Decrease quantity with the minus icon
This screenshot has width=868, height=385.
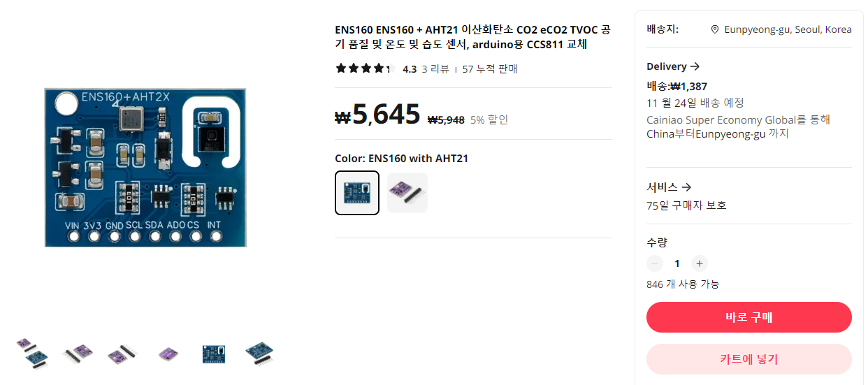pyautogui.click(x=655, y=263)
